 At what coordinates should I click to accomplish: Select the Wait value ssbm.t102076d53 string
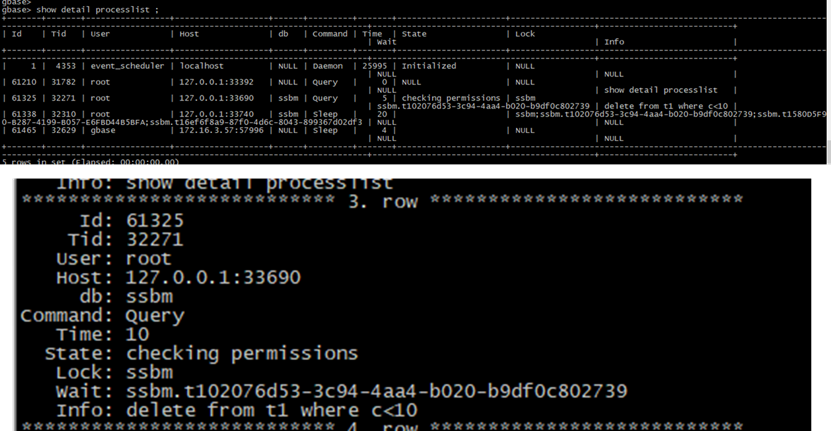[x=376, y=391]
